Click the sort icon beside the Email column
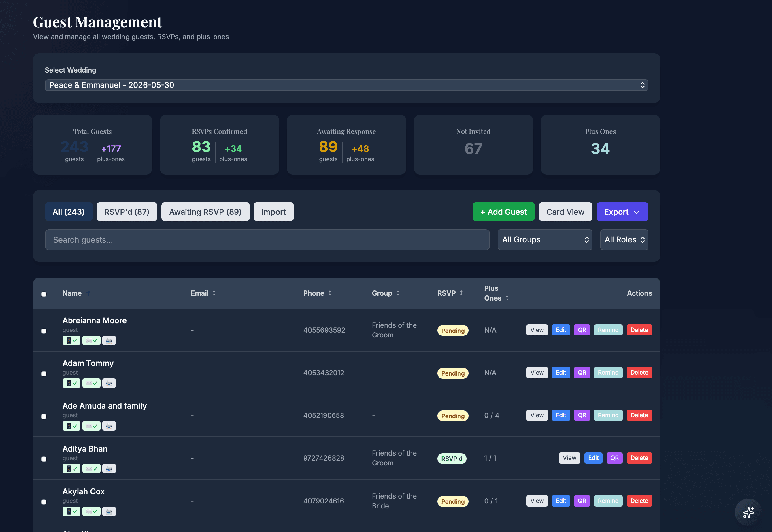The width and height of the screenshot is (772, 532). (214, 293)
